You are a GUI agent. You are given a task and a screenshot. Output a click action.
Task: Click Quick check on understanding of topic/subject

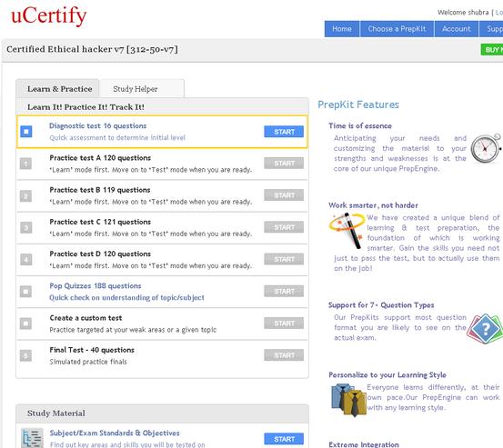point(126,298)
